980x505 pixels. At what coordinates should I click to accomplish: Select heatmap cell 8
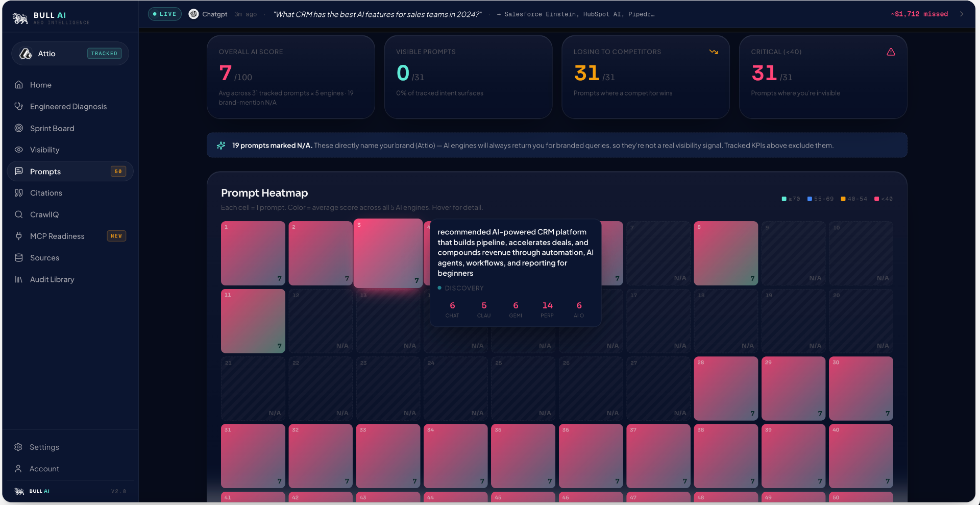point(726,253)
